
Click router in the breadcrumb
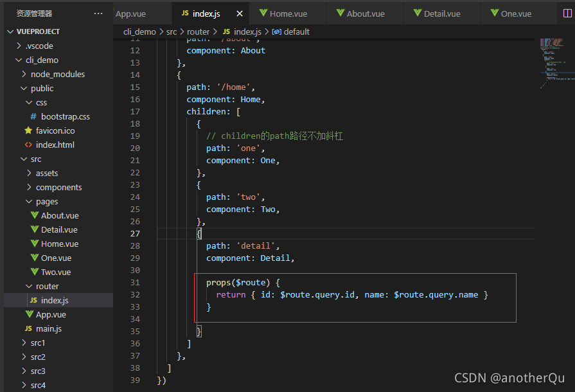click(x=198, y=32)
